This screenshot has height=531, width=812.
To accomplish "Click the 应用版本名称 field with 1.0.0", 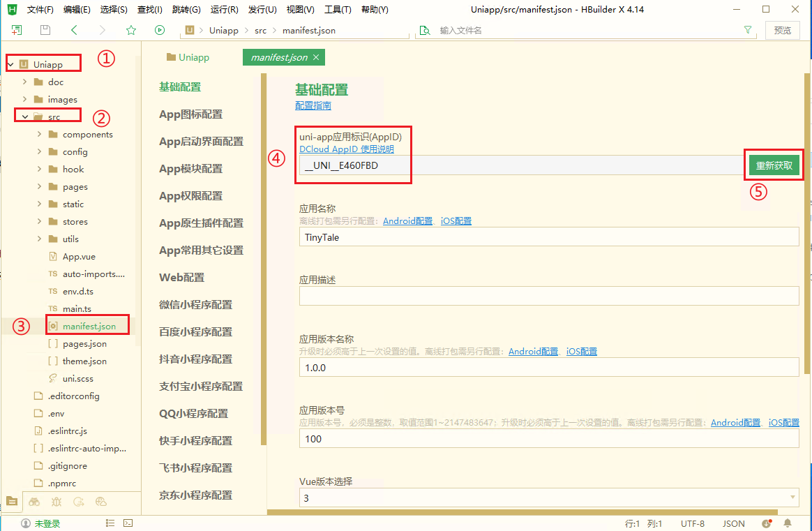I will pyautogui.click(x=549, y=367).
